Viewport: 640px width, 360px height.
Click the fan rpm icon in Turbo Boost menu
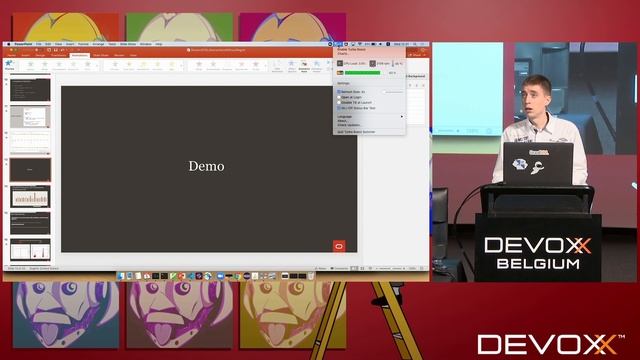tap(372, 63)
